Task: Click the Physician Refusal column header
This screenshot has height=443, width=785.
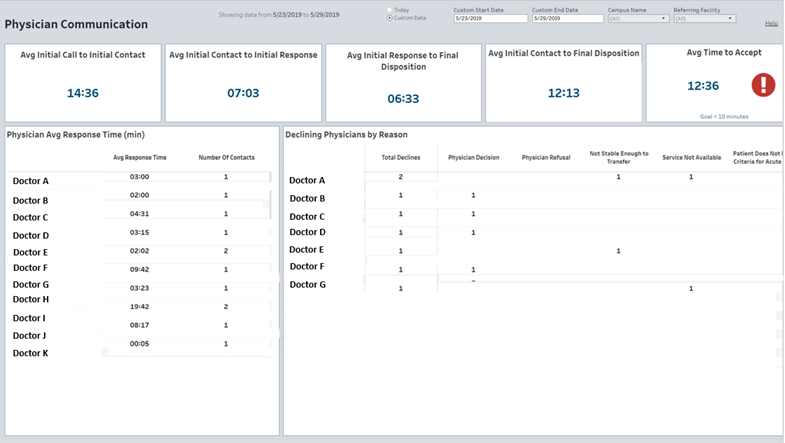Action: (546, 157)
